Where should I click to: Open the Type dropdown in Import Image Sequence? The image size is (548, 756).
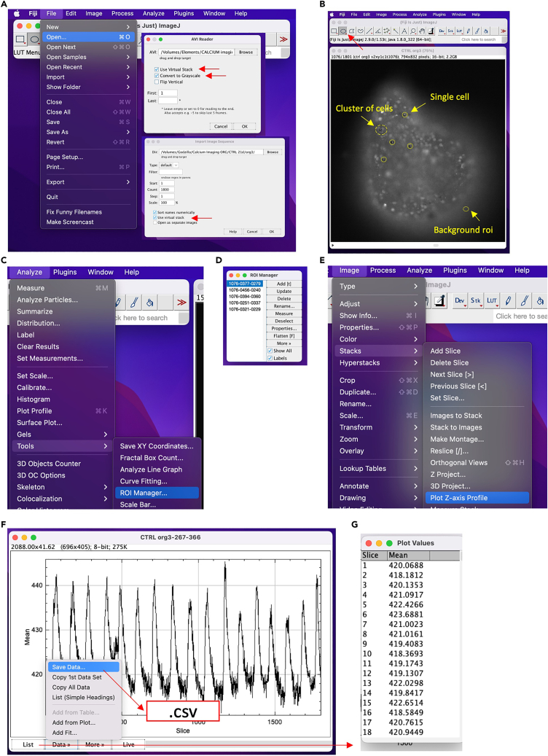pos(168,165)
